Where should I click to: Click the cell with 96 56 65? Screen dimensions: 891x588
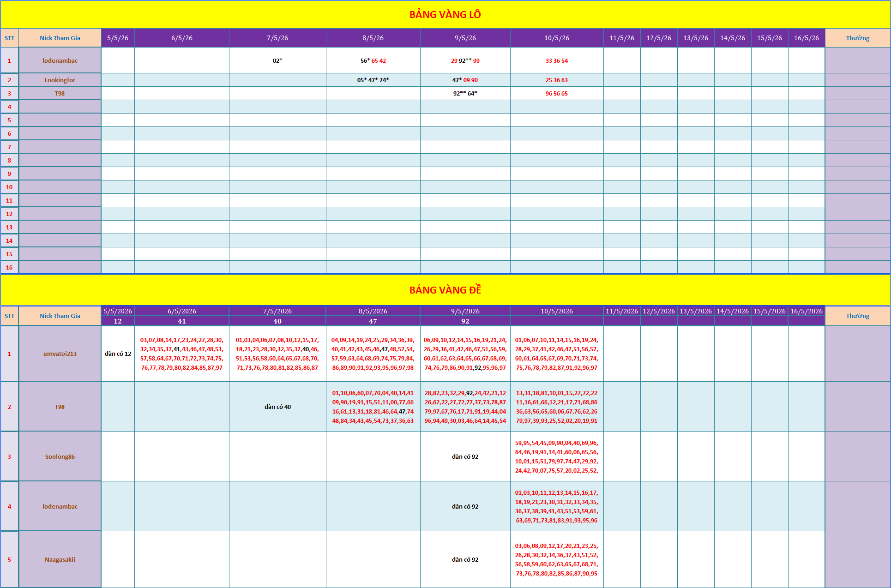click(557, 93)
